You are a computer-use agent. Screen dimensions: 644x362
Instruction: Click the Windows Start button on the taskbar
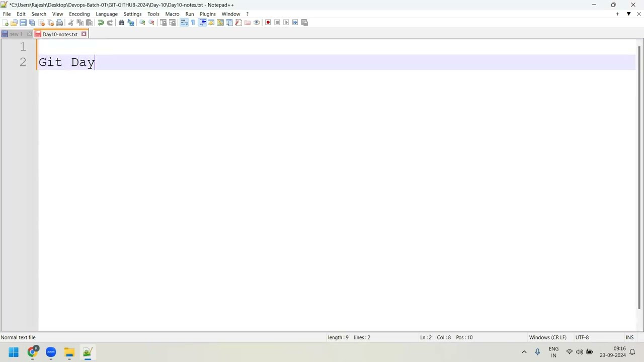14,352
